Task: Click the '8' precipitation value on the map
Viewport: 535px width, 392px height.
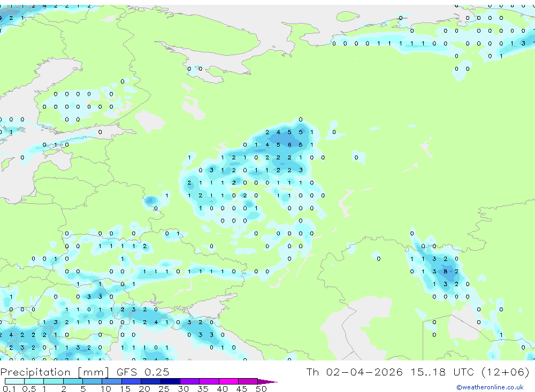Action: 445,272
